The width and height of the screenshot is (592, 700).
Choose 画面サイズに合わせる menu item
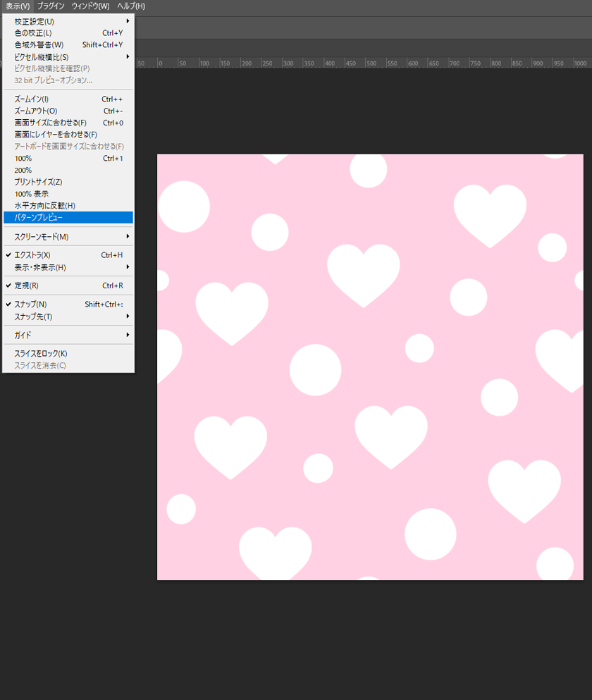[x=50, y=123]
